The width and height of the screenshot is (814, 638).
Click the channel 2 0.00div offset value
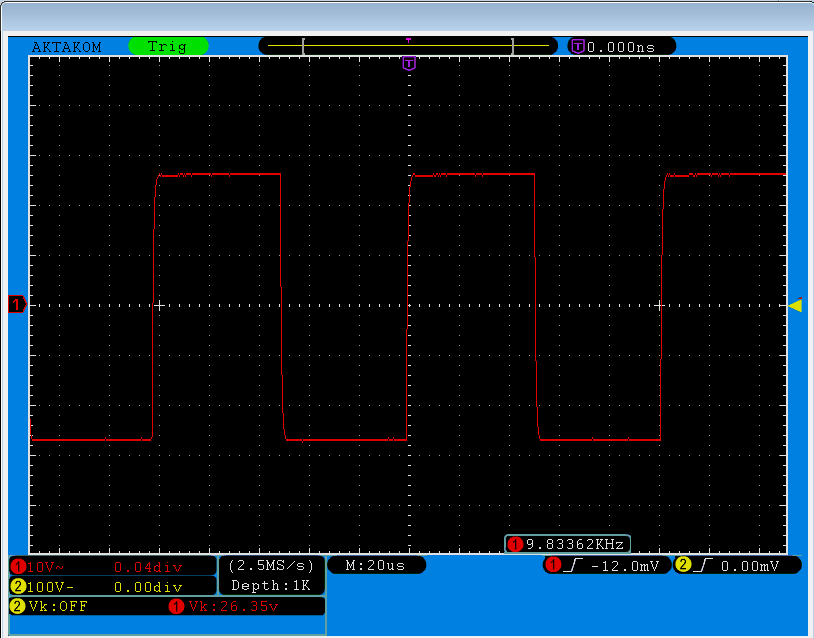[148, 587]
